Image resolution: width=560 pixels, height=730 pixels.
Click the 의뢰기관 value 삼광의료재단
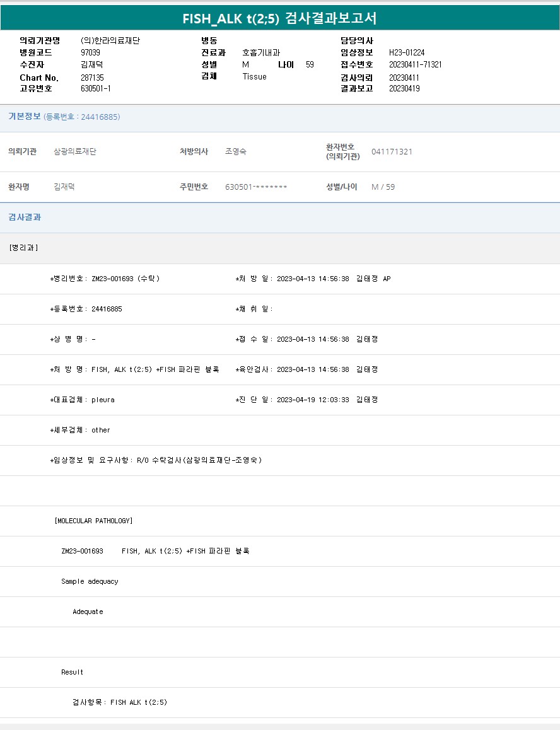[75, 152]
